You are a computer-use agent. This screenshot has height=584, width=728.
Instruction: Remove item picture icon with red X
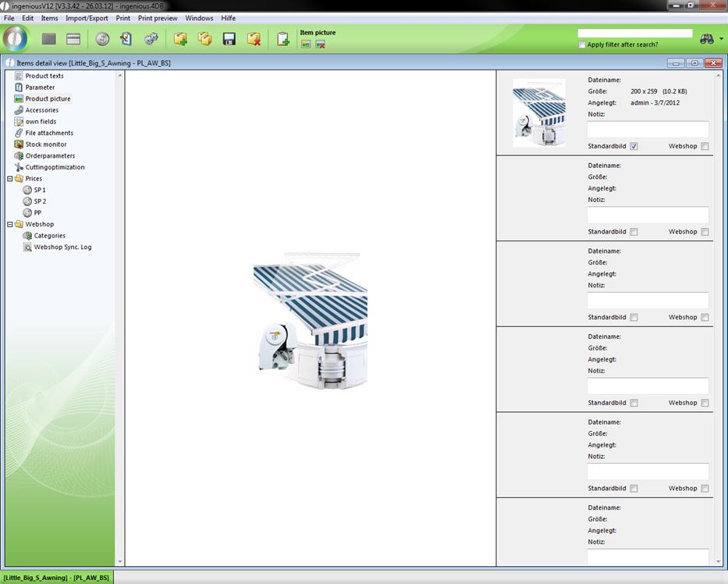320,45
